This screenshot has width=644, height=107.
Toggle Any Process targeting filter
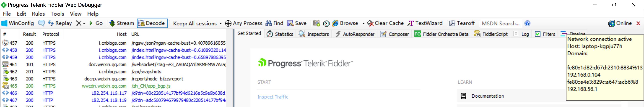(244, 23)
